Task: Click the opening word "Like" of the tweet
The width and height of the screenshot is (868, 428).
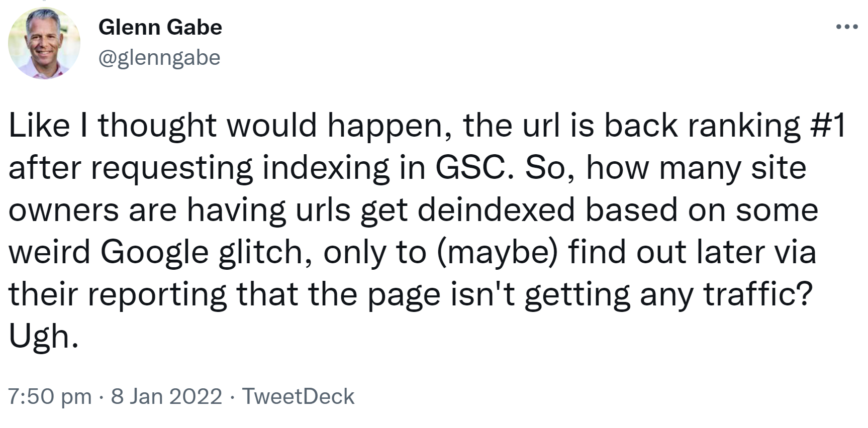Action: click(39, 126)
